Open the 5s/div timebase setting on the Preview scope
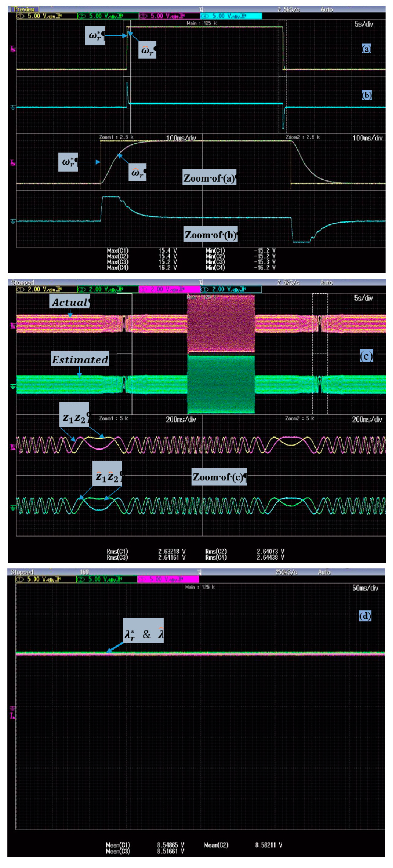The height and width of the screenshot is (868, 393). click(x=364, y=24)
